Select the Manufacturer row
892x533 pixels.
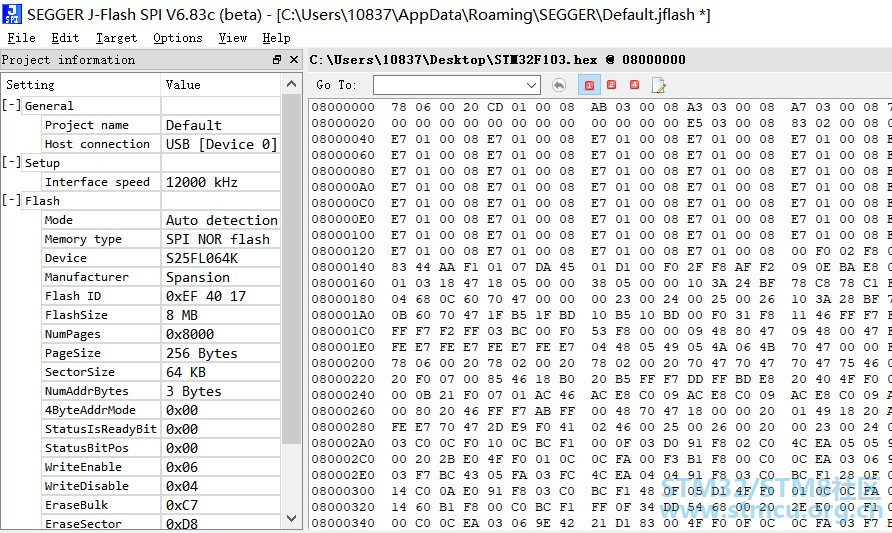pyautogui.click(x=162, y=277)
